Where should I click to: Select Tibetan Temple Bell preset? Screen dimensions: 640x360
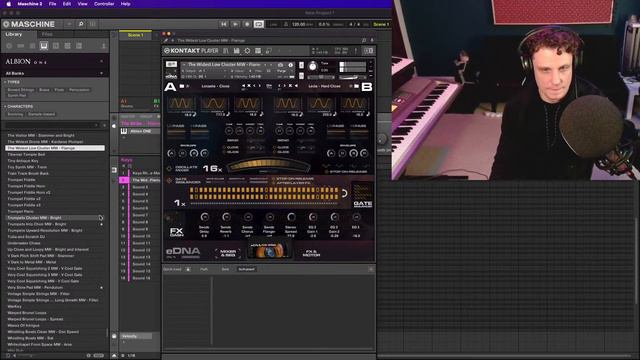(55, 154)
